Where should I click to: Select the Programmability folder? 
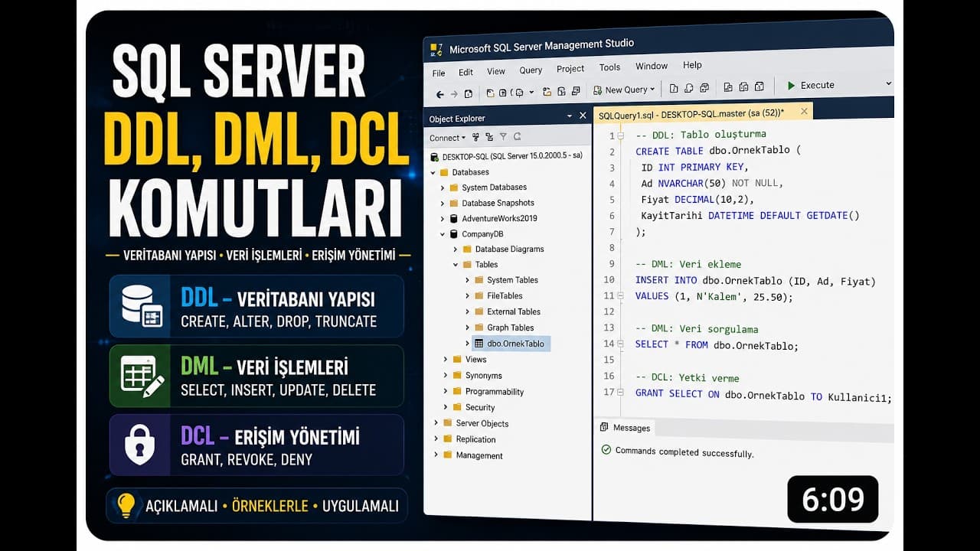pos(495,392)
